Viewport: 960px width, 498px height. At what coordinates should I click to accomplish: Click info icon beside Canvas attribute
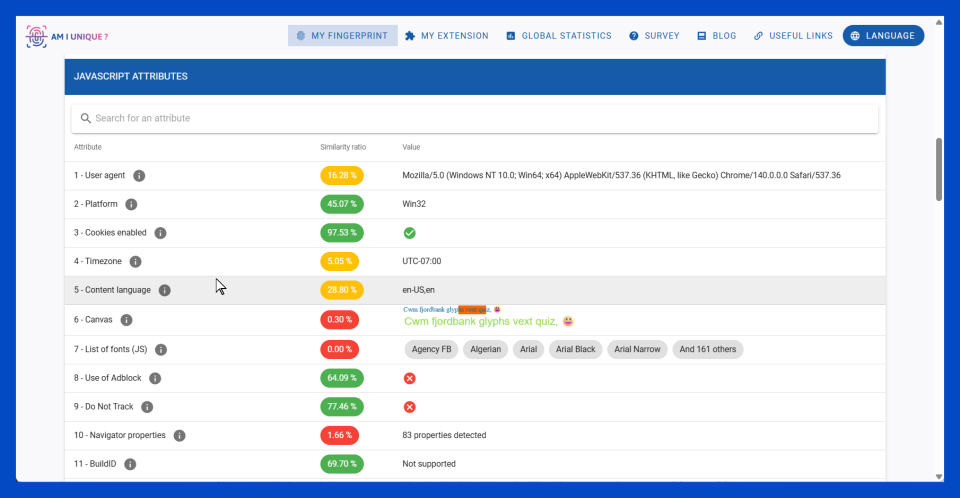click(x=126, y=320)
